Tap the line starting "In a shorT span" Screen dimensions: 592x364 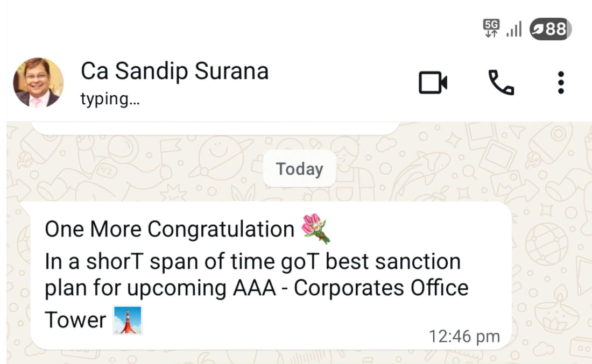coord(252,262)
